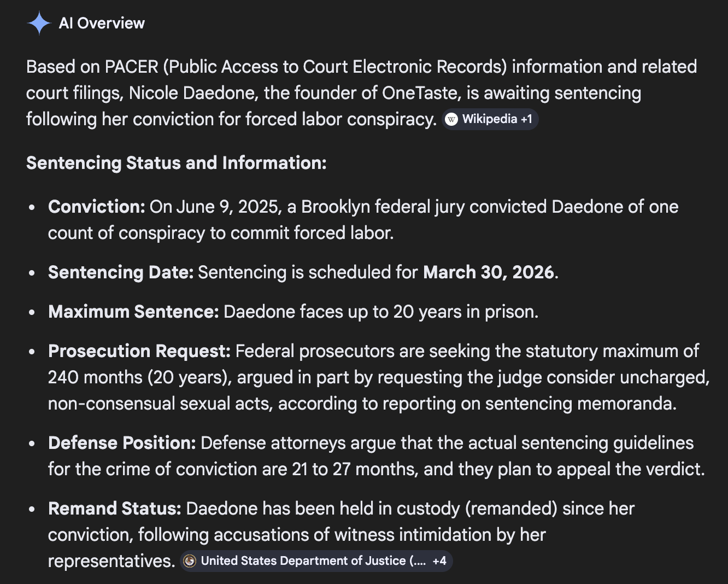Click the Department of Justice seal icon
The image size is (728, 584).
[190, 561]
